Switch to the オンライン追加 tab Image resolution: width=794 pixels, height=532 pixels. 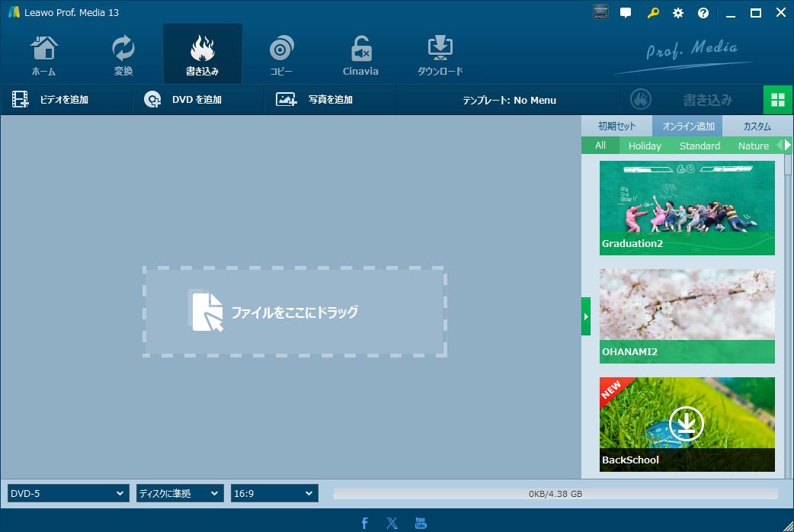click(x=687, y=127)
